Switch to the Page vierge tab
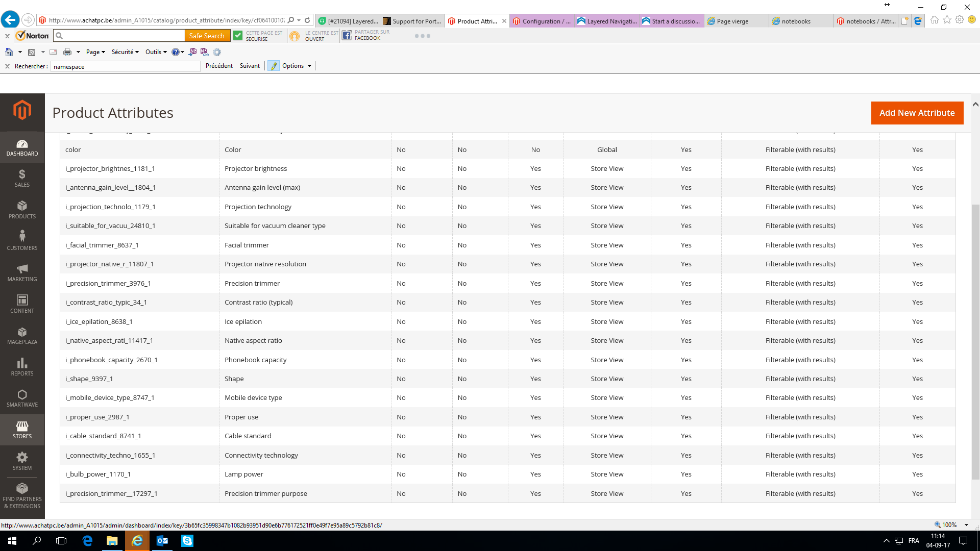 (x=732, y=21)
